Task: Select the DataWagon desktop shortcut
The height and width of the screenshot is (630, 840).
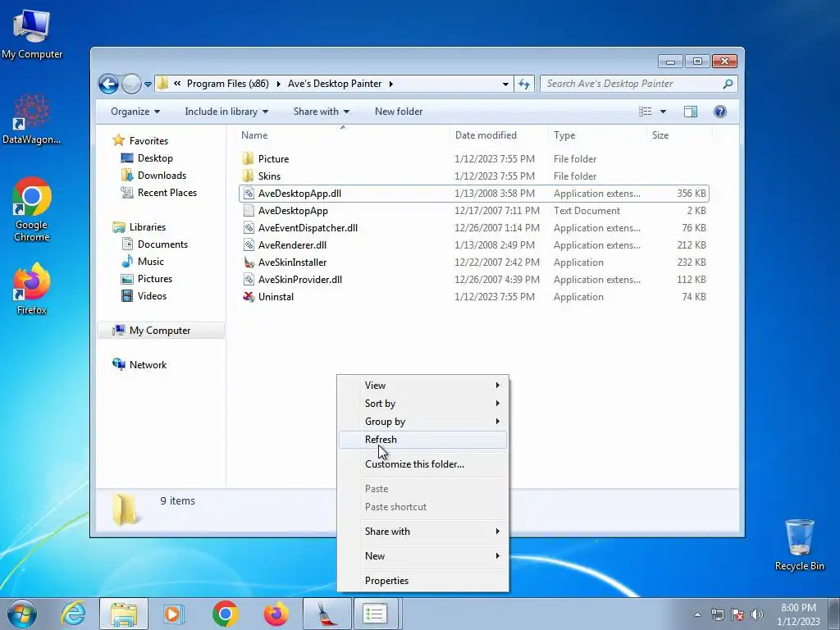Action: point(32,119)
